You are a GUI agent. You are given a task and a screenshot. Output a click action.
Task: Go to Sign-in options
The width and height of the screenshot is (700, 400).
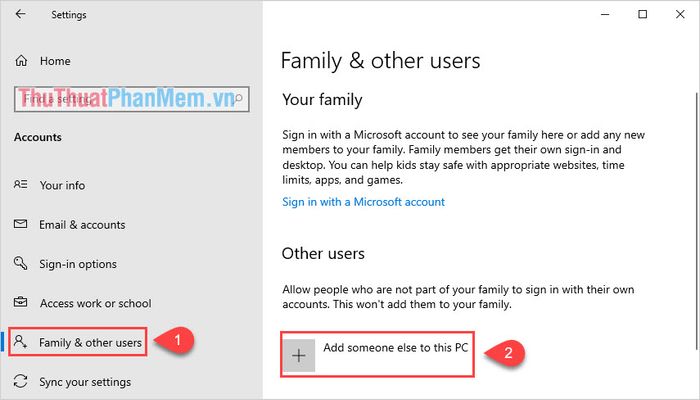[x=78, y=264]
